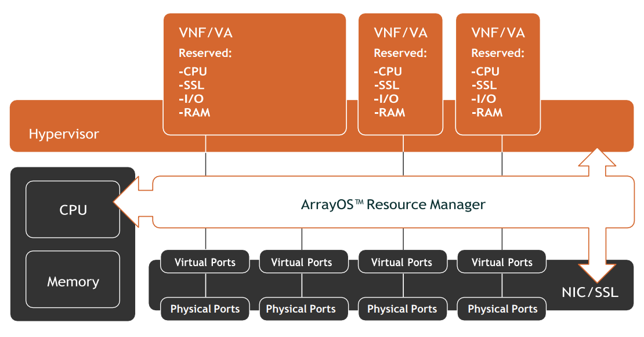This screenshot has width=644, height=337.
Task: Click the middle VNF/VA title
Action: 400,33
